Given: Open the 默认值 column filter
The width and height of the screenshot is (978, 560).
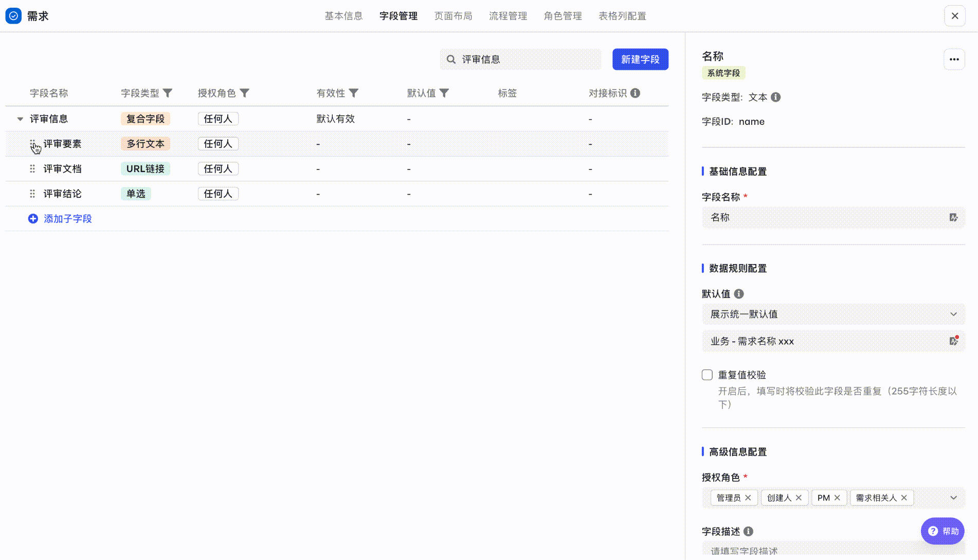Looking at the screenshot, I should (444, 93).
